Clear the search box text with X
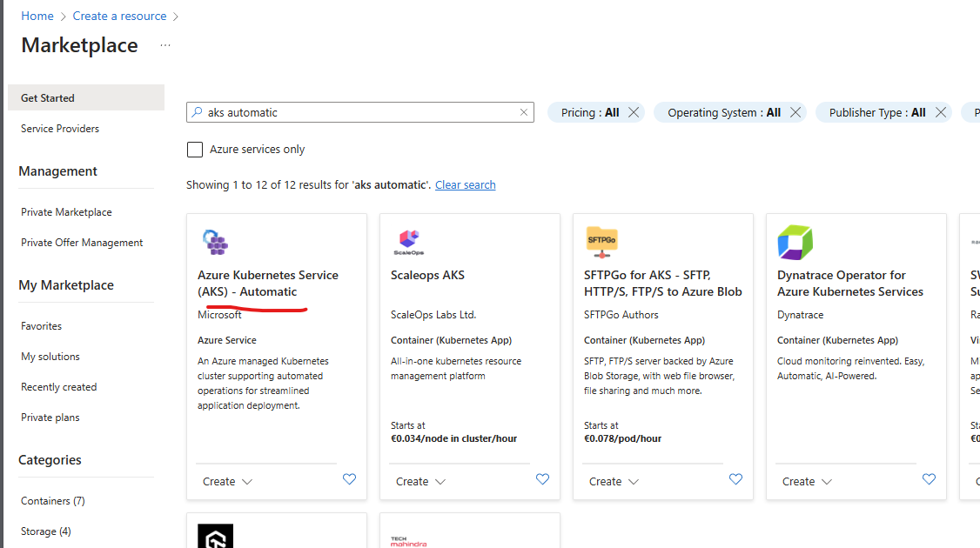Image resolution: width=980 pixels, height=548 pixels. point(524,112)
